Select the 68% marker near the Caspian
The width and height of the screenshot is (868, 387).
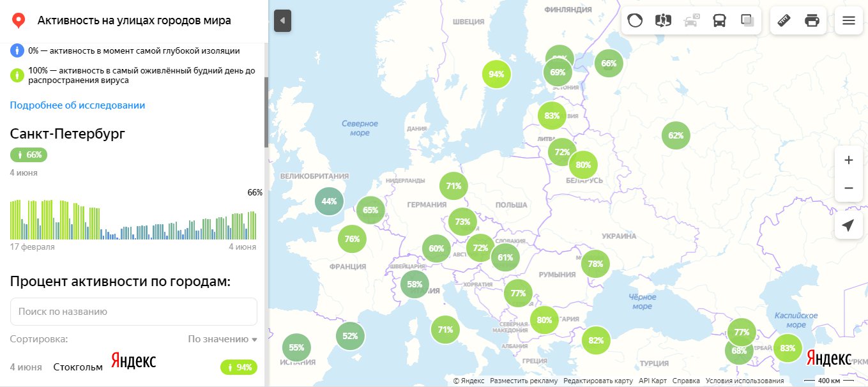(738, 351)
